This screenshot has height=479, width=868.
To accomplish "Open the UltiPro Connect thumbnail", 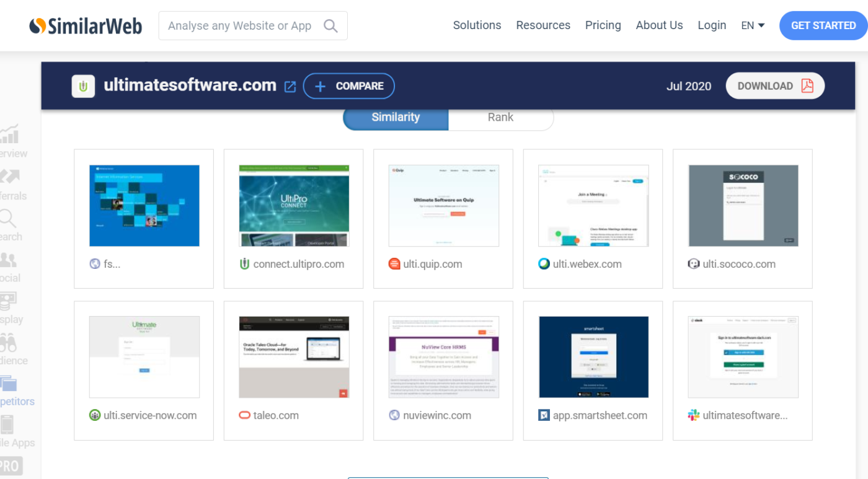I will tap(294, 206).
